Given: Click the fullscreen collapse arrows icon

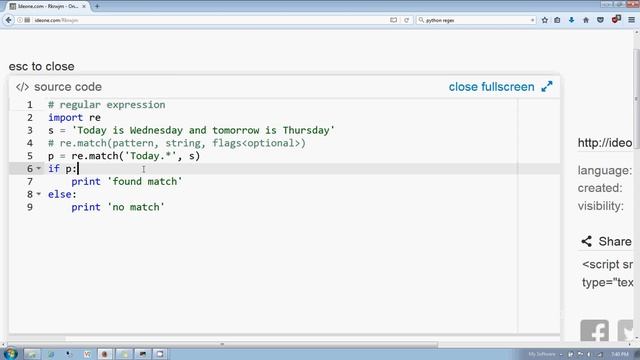Looking at the screenshot, I should 547,87.
